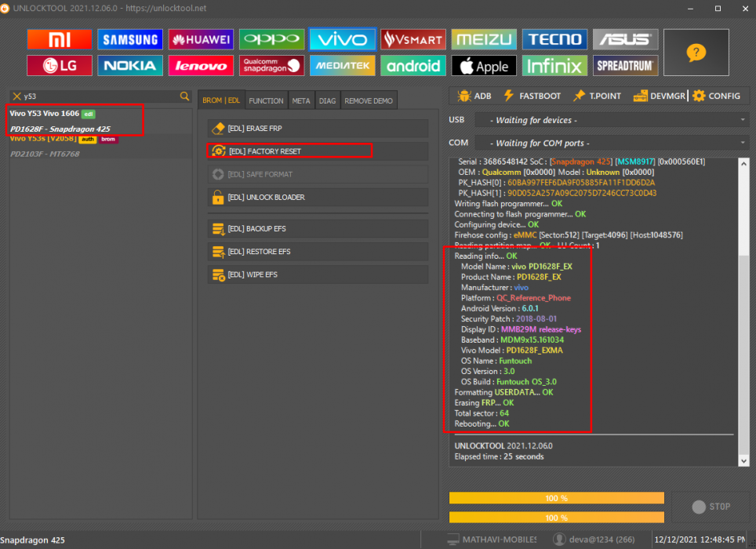Click the QC_Reference_Phone platform value
The image size is (756, 549).
pos(534,298)
